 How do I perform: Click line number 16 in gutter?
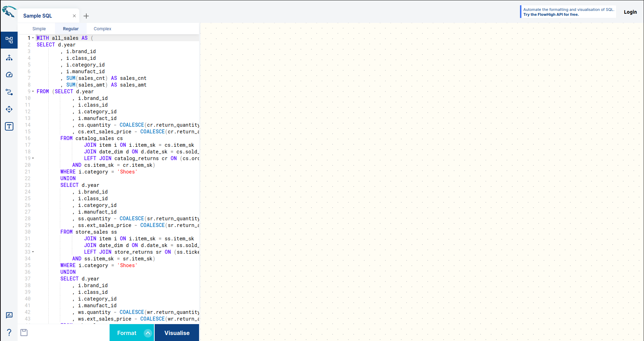click(27, 138)
